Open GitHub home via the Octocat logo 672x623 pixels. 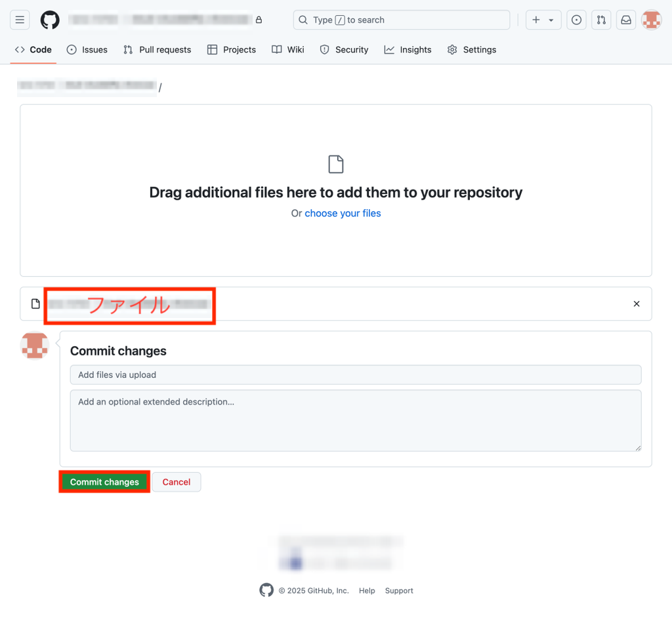pos(49,20)
